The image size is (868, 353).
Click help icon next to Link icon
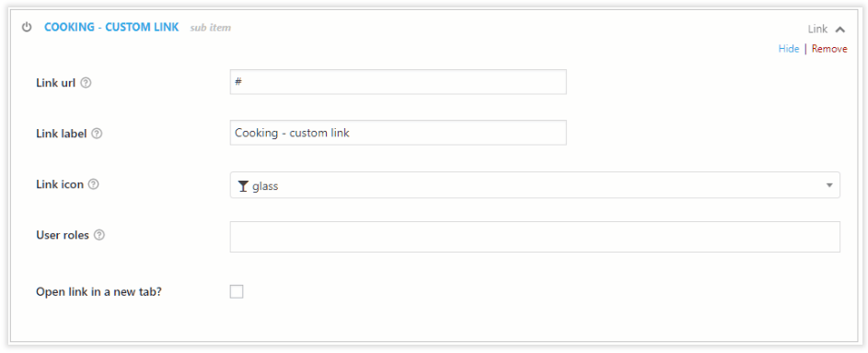click(x=94, y=184)
